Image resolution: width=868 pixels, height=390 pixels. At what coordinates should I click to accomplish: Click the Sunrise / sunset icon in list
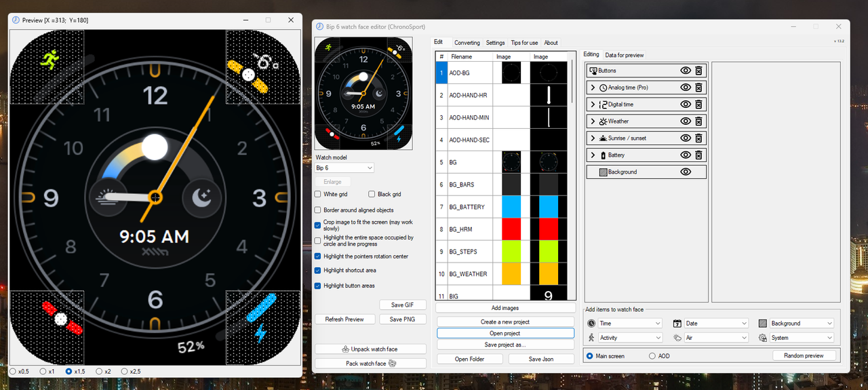tap(604, 138)
